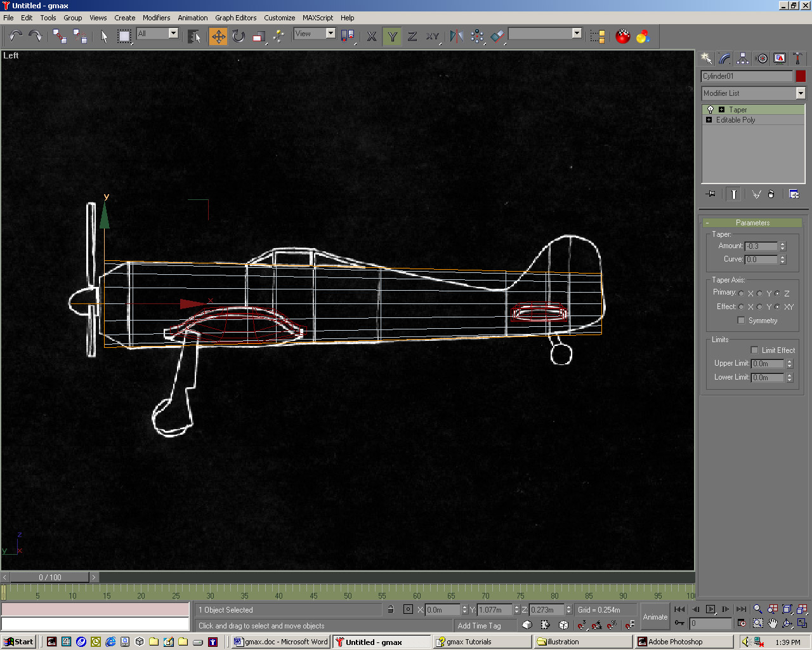The image size is (812, 650).
Task: Set Primary taper axis to X
Action: (741, 293)
